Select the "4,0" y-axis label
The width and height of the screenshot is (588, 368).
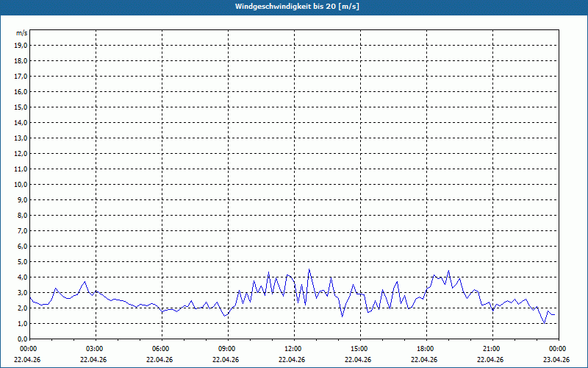tap(23, 277)
